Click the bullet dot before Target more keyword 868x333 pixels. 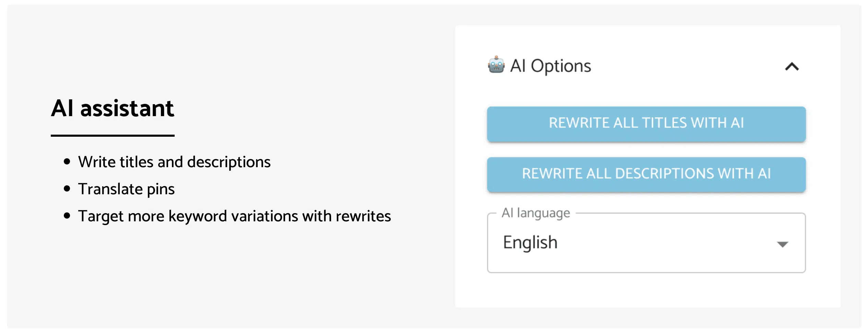point(67,215)
